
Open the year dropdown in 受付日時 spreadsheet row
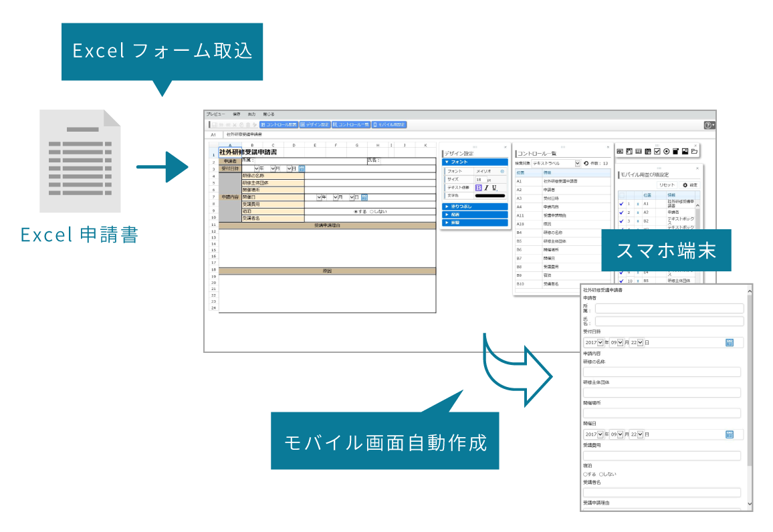tap(256, 168)
